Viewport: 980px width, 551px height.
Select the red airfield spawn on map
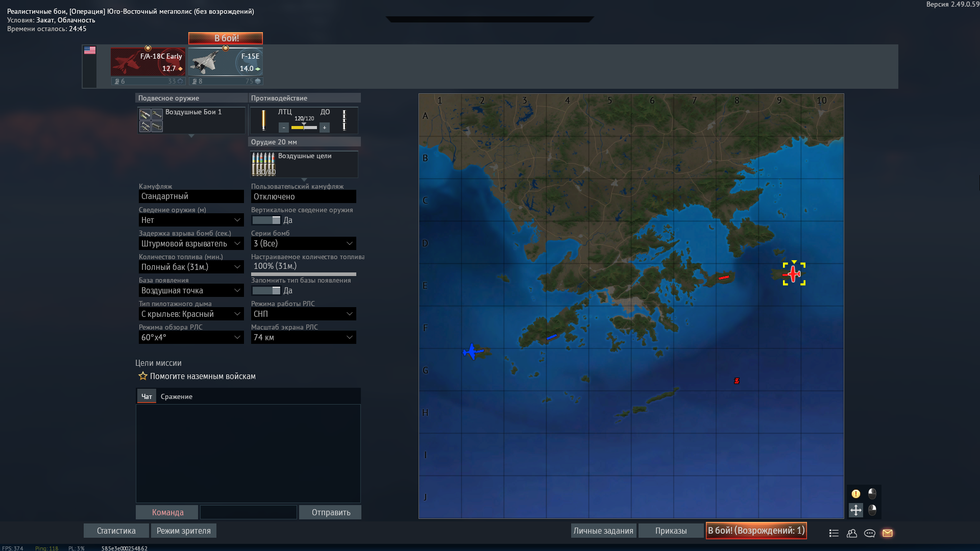(x=723, y=278)
